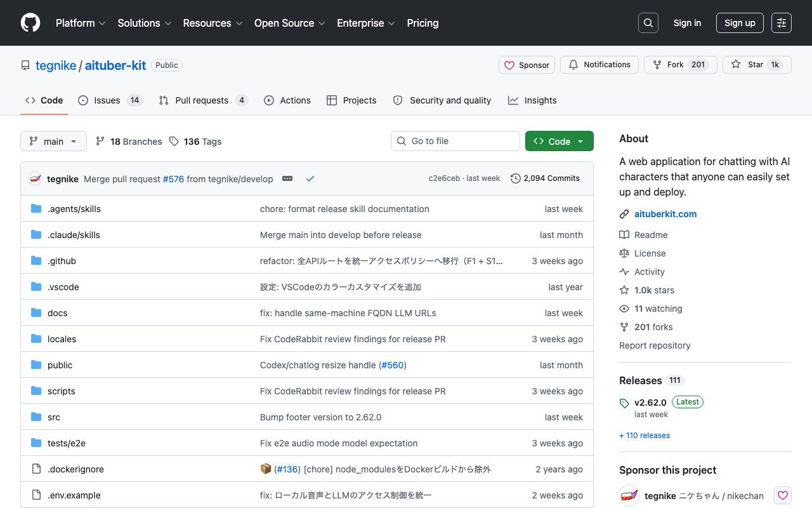Click tegnike avatar in latest commit row
Screen dimensions: 812x508
click(x=36, y=179)
